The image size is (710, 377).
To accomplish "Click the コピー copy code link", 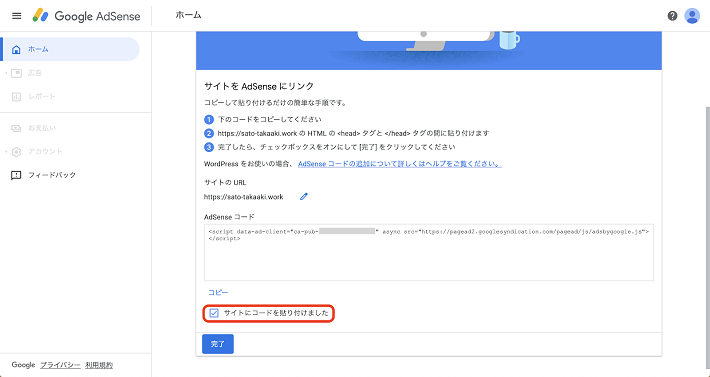I will click(x=218, y=292).
